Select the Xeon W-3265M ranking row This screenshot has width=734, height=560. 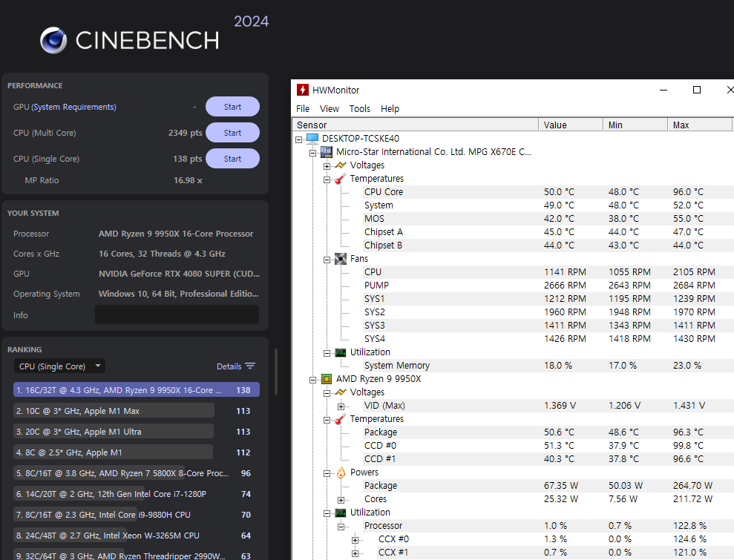pos(137,536)
